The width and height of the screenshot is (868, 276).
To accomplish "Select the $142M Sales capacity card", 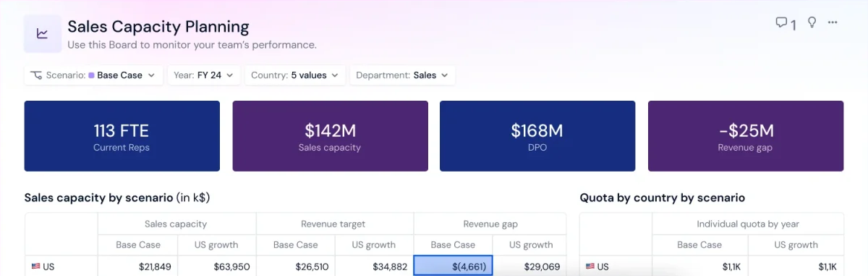I will tap(330, 136).
